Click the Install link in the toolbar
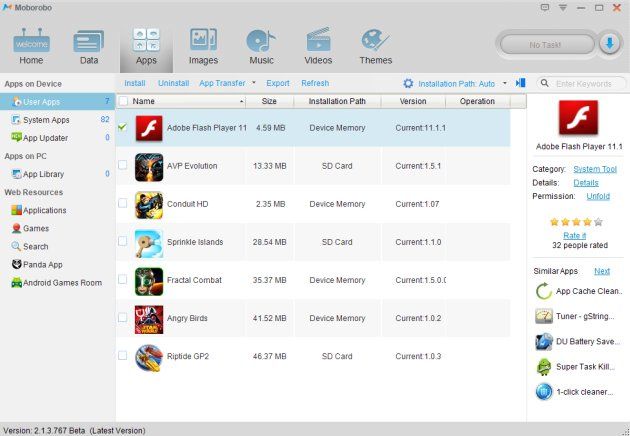This screenshot has height=436, width=630. point(135,83)
